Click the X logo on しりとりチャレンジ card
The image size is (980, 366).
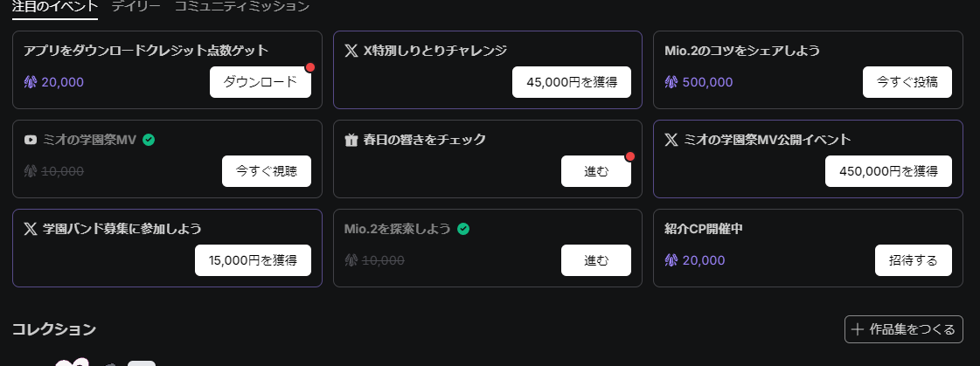tap(351, 51)
